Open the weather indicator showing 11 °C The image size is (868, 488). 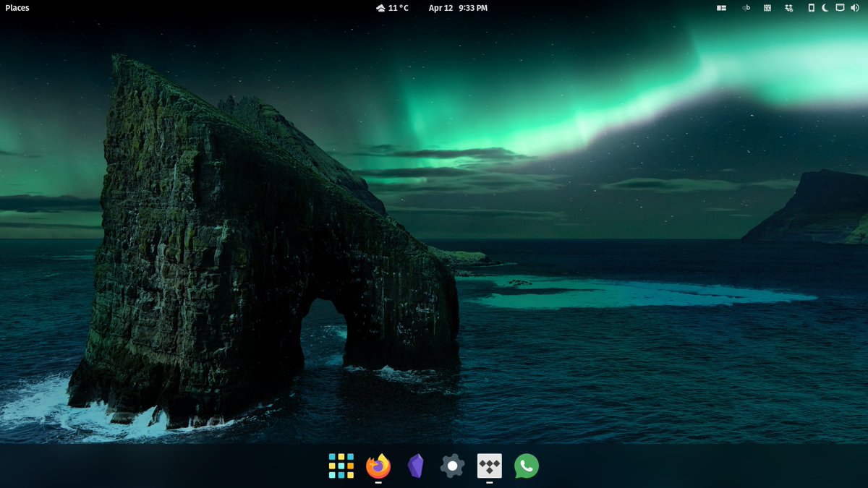point(392,8)
